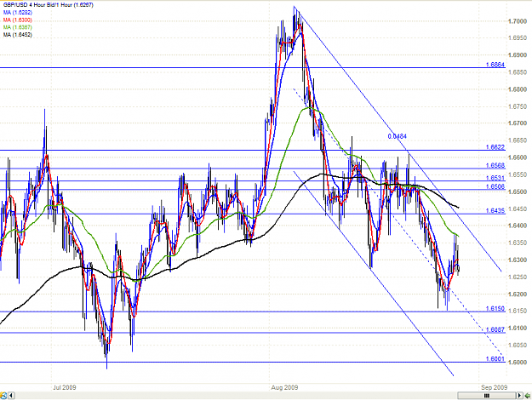Click the scrollbar's left arrow button
The image size is (532, 400).
point(11,396)
